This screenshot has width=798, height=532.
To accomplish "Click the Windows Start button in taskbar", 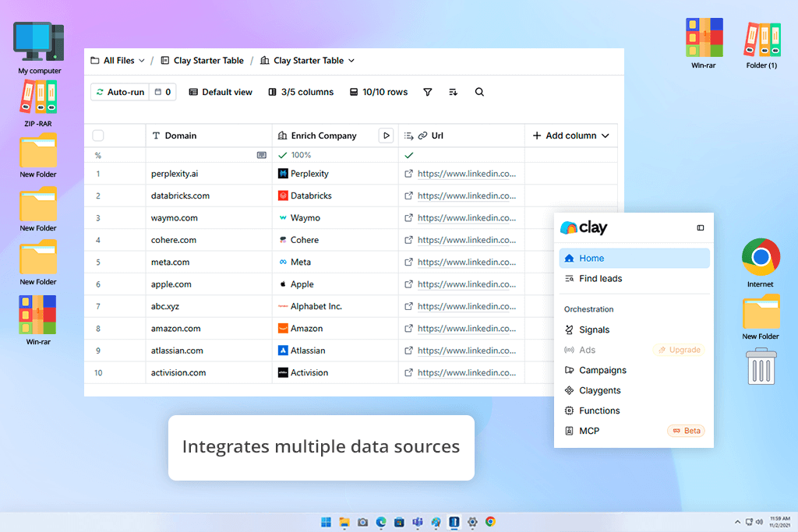I will pos(327,522).
